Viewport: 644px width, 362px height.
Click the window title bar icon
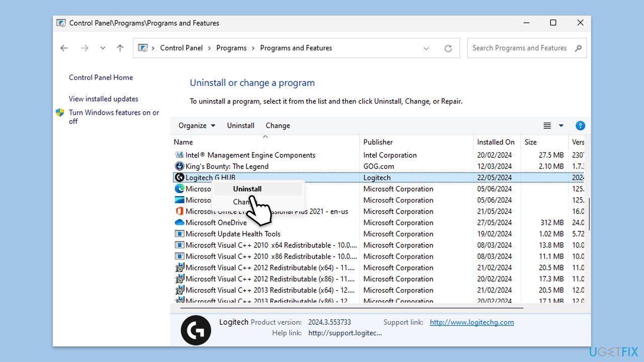point(61,23)
